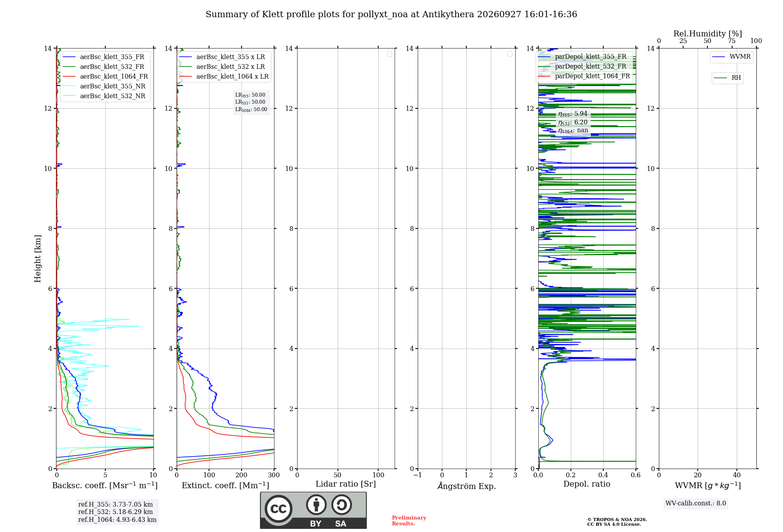Click the LR1064: 50.00 annotation

coord(251,110)
